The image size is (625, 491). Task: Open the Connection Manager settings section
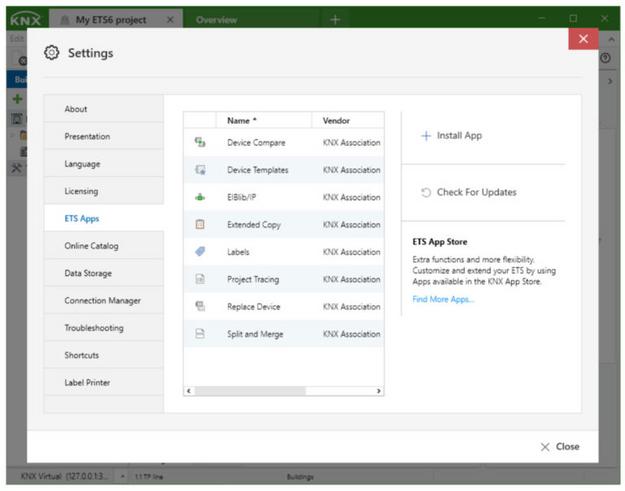pos(102,301)
